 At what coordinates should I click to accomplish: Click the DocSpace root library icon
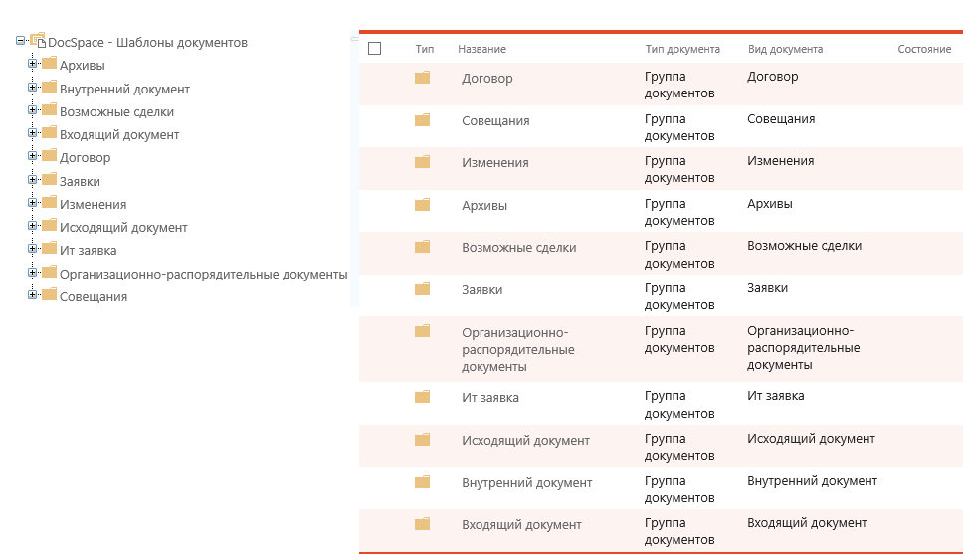click(38, 41)
